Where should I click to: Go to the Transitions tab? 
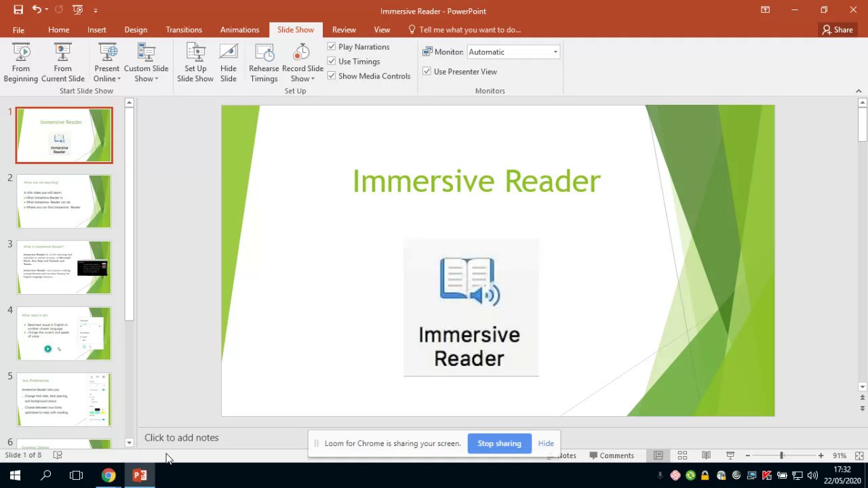coord(184,30)
